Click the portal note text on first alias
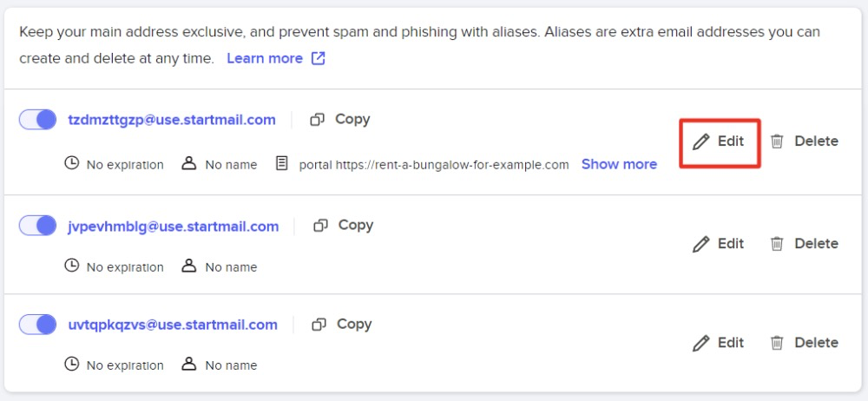This screenshot has height=401, width=868. point(433,165)
